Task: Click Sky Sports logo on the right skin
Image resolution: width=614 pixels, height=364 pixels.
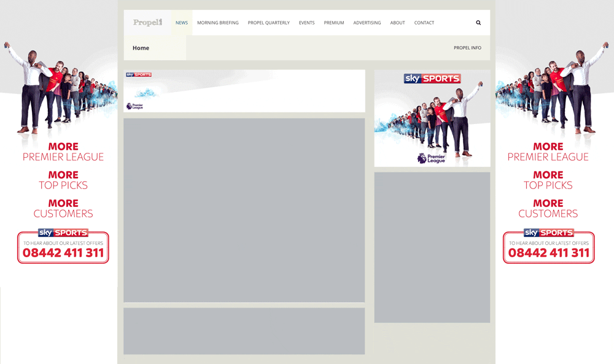Action: (548, 233)
